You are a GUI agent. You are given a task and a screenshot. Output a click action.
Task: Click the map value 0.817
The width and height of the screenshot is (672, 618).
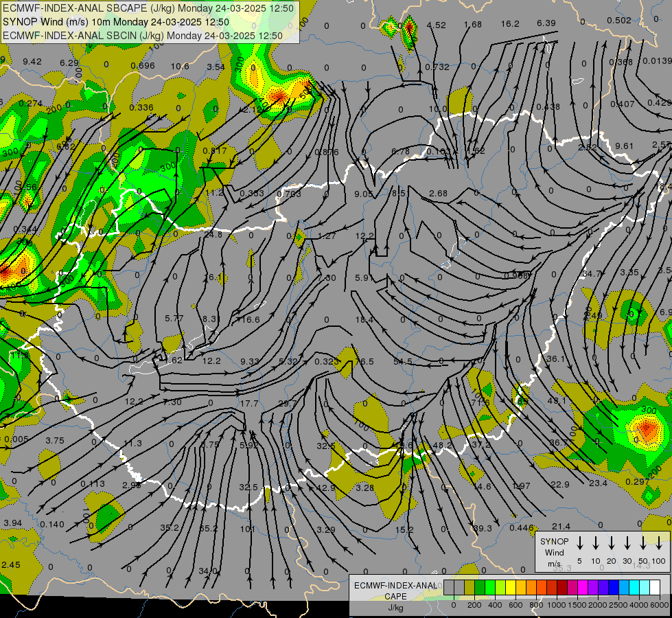pyautogui.click(x=215, y=150)
